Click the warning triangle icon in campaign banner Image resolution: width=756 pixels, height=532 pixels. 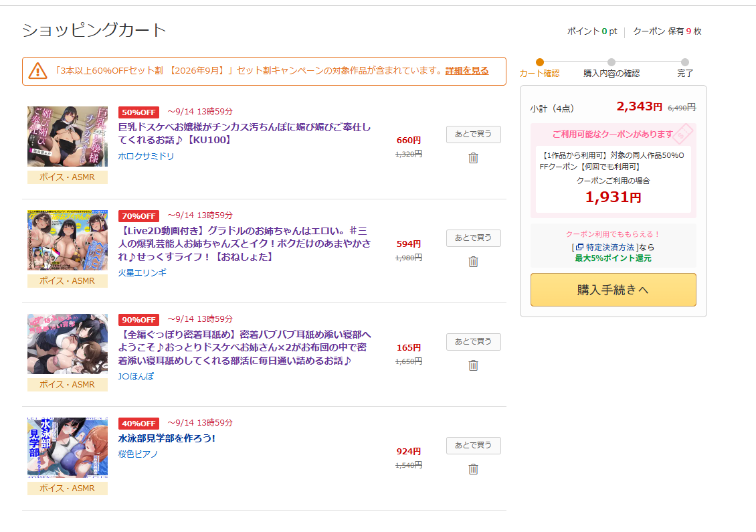[37, 71]
